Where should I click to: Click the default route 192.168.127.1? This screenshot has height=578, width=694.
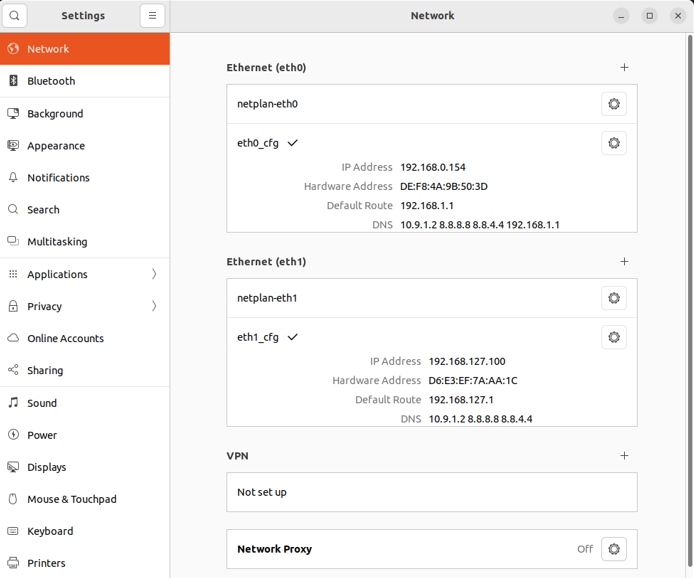pos(461,400)
